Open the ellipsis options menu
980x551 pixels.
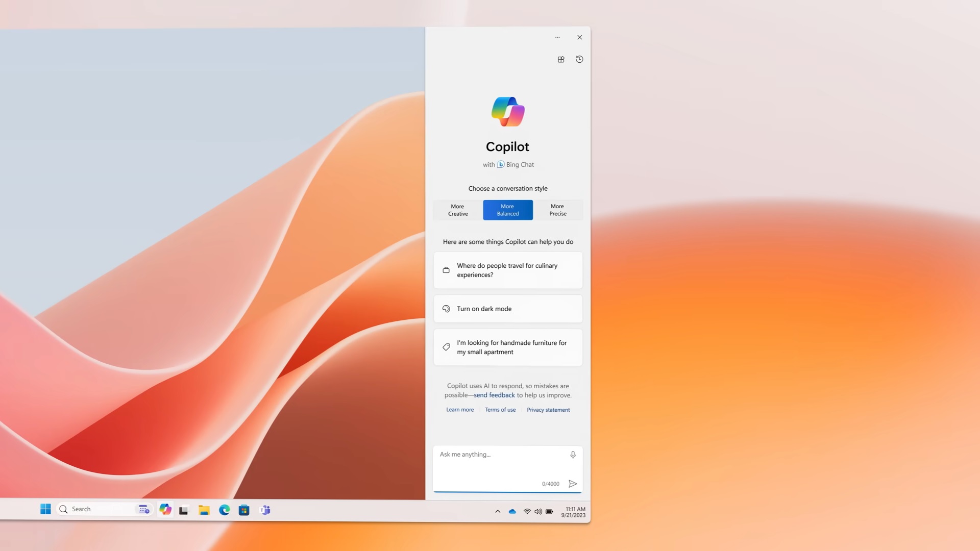pyautogui.click(x=557, y=37)
